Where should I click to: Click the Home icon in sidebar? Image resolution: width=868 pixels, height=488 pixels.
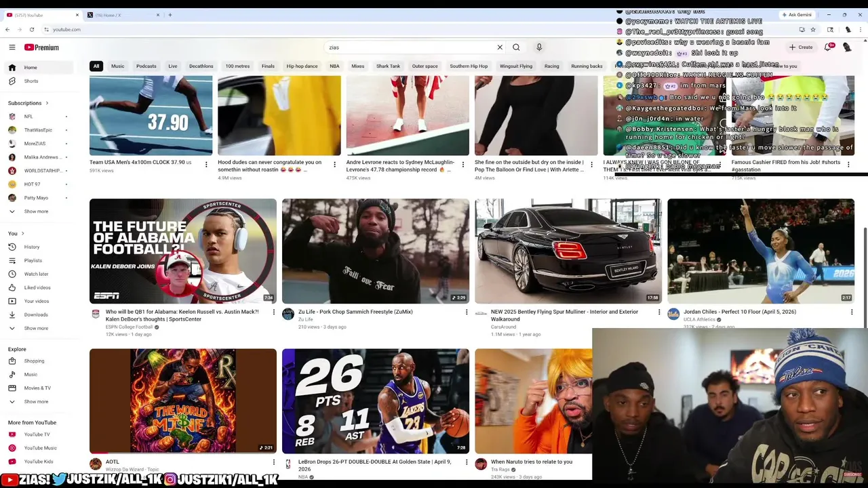[x=12, y=67]
